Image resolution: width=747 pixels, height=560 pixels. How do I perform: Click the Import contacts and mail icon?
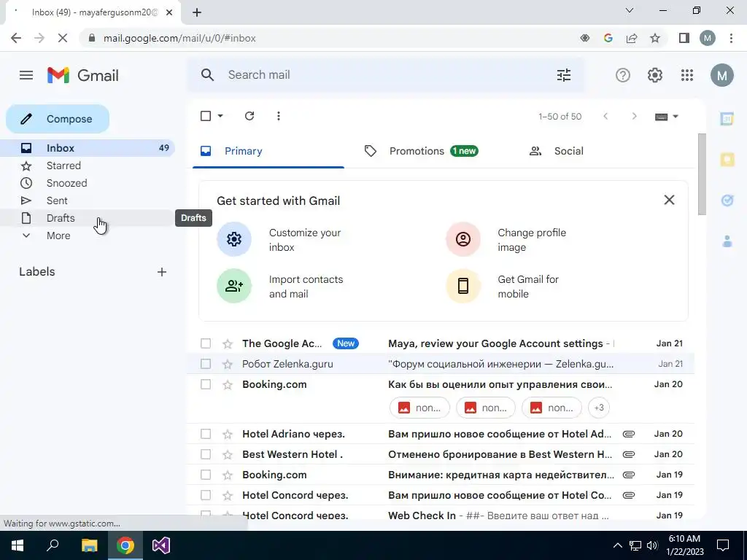pyautogui.click(x=234, y=286)
